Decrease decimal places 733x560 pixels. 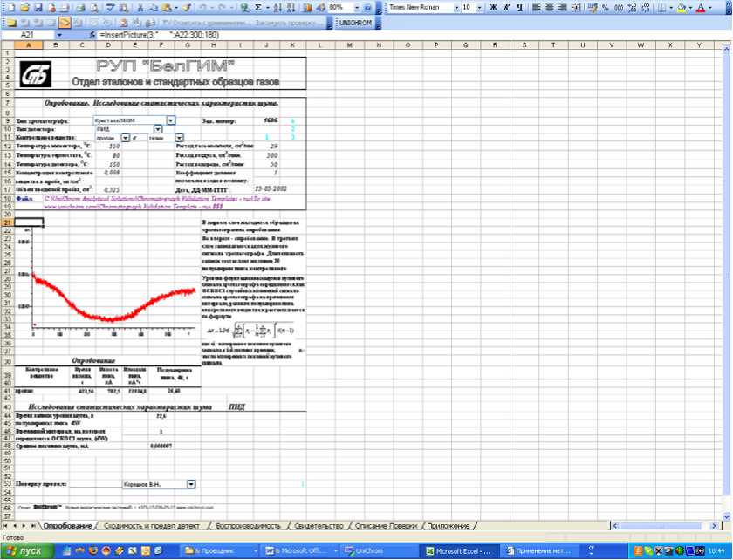(x=646, y=8)
